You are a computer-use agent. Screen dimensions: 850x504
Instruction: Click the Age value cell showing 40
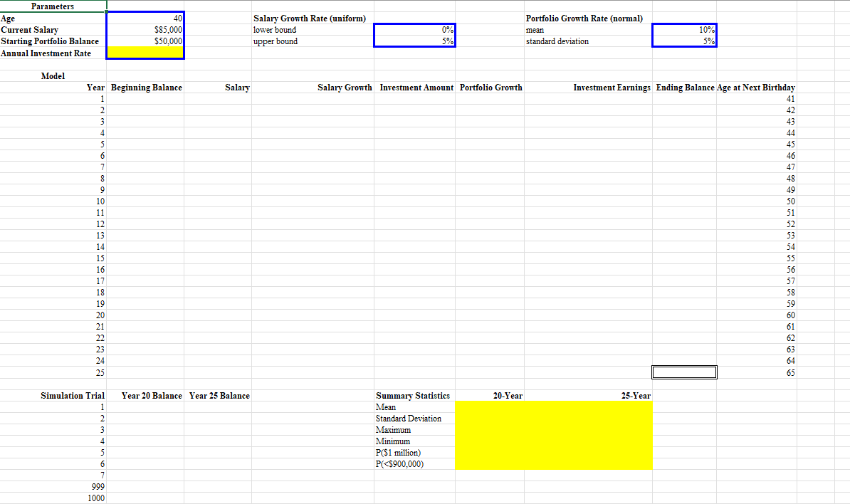[145, 19]
